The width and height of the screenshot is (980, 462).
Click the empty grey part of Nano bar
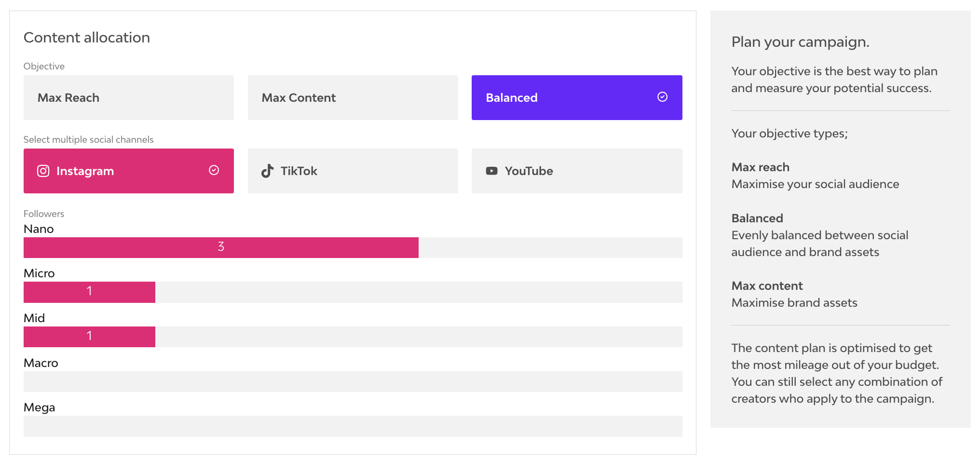pos(550,247)
